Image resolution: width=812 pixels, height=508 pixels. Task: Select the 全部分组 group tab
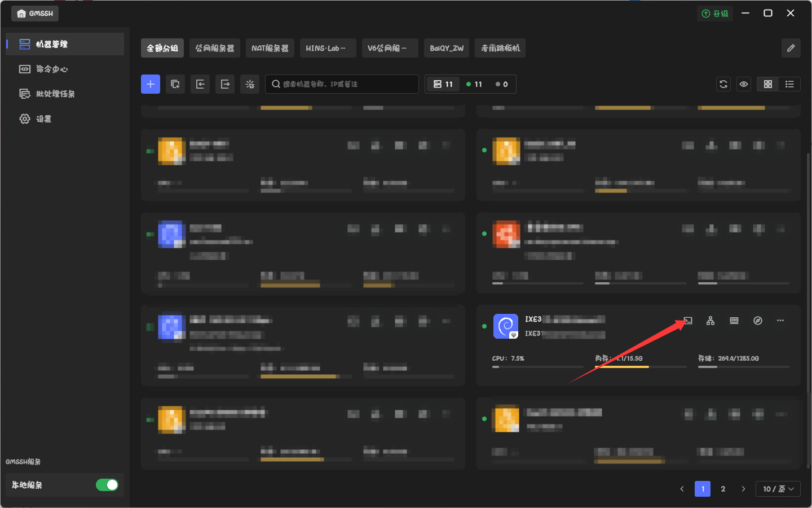[162, 48]
